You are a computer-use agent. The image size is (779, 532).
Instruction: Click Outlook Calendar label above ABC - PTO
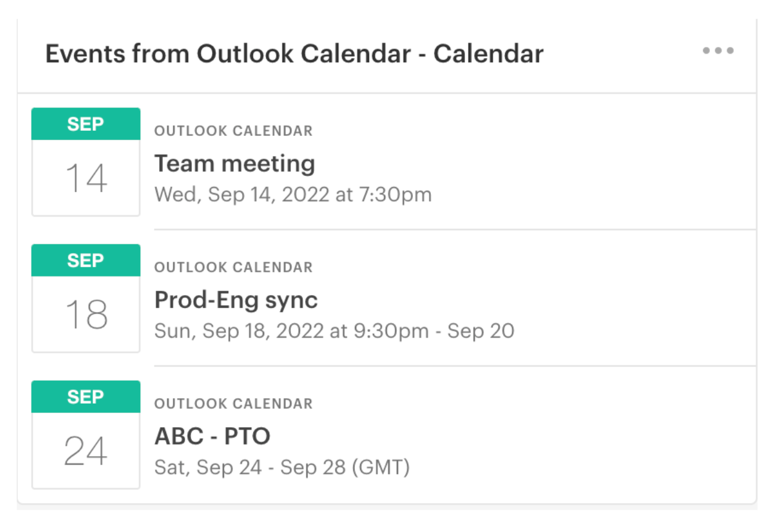coord(233,404)
